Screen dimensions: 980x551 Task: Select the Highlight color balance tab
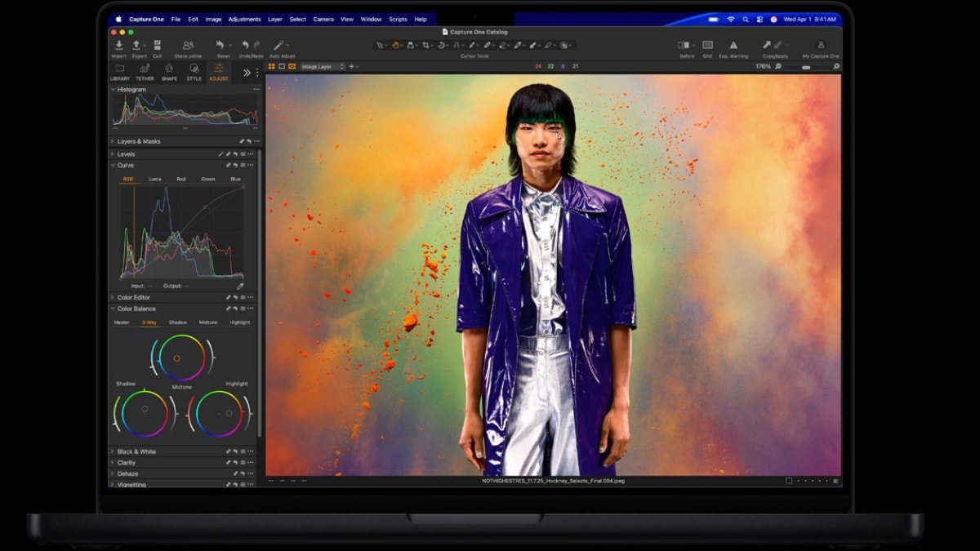240,322
